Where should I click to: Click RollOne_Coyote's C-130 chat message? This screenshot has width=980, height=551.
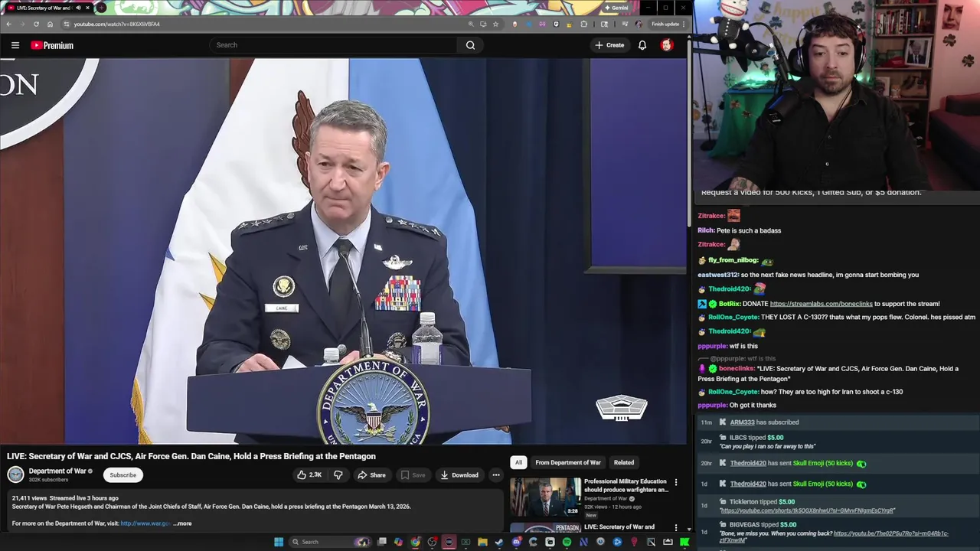click(867, 317)
